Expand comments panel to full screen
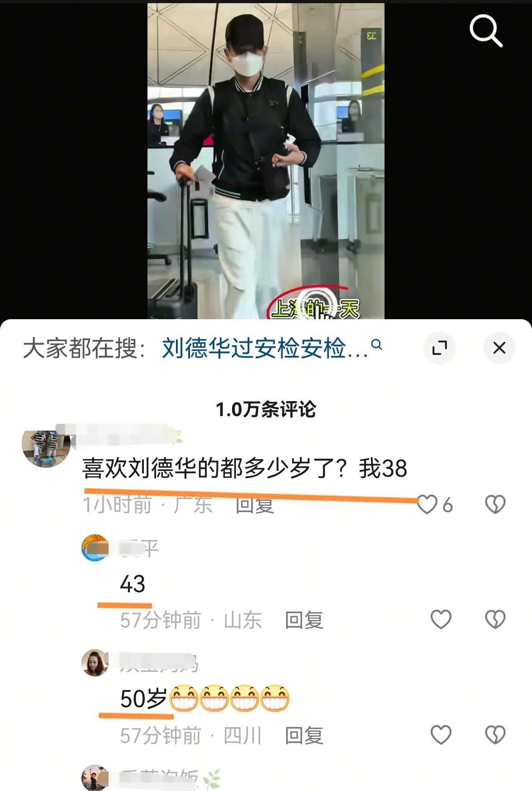The width and height of the screenshot is (532, 791). [439, 348]
